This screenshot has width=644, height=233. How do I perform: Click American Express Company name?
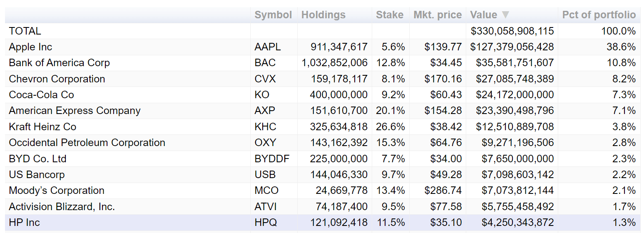(75, 111)
